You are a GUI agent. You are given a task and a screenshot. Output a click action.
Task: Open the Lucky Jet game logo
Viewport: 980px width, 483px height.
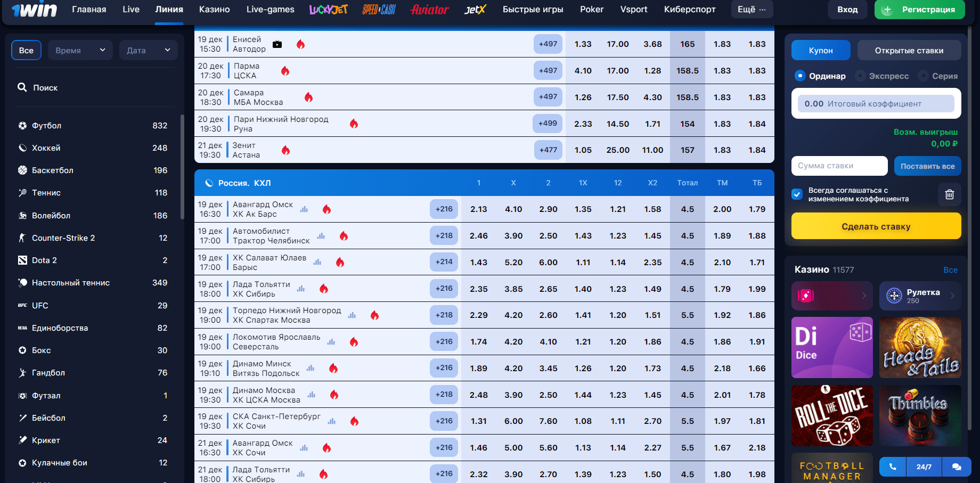(328, 9)
